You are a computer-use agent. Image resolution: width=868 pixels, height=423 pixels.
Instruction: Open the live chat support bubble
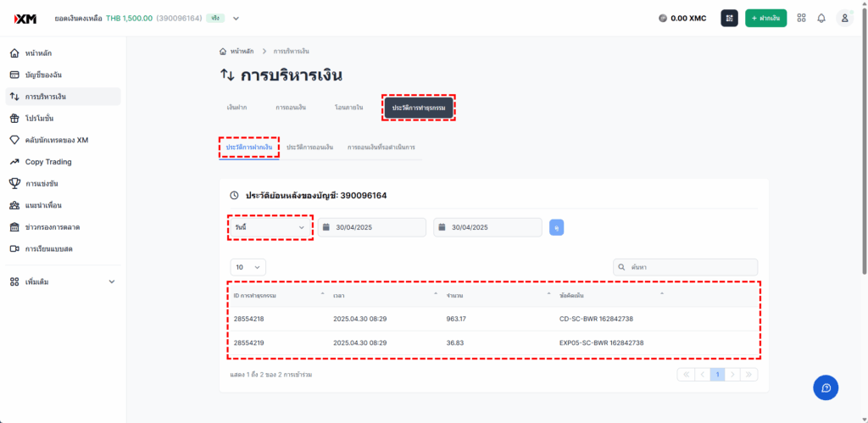click(826, 387)
